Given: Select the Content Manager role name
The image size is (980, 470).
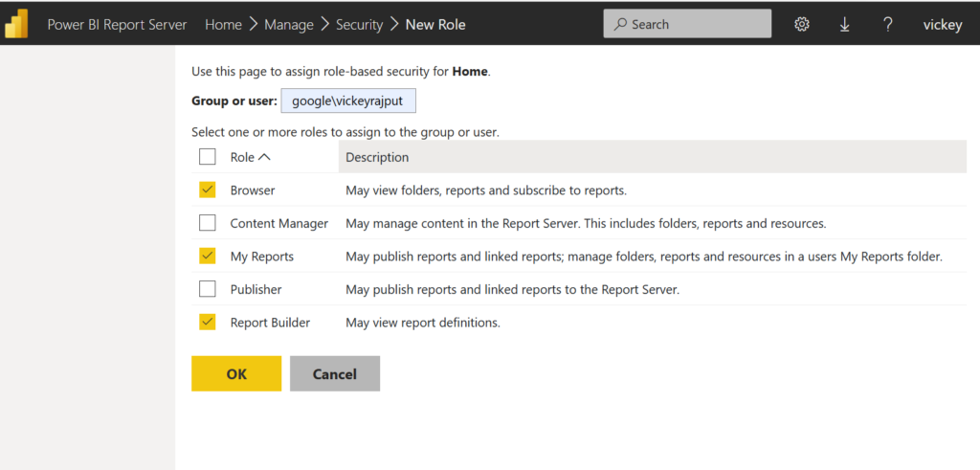Looking at the screenshot, I should pos(279,223).
